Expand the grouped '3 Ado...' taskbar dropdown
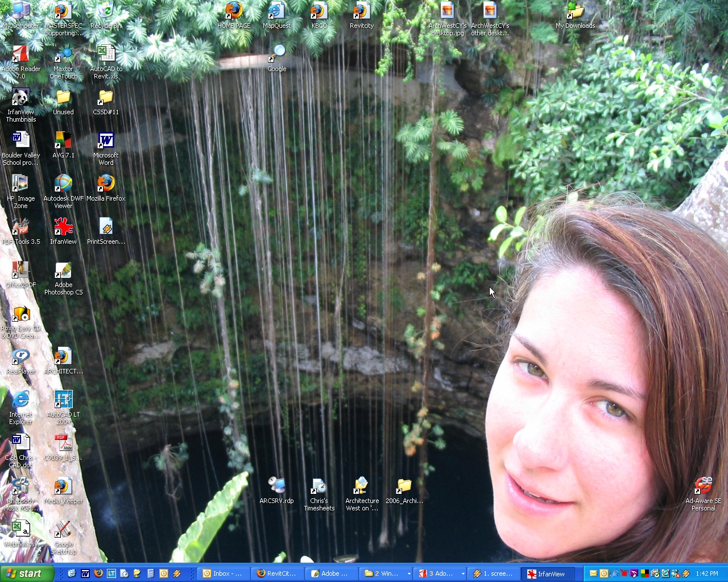 (462, 574)
